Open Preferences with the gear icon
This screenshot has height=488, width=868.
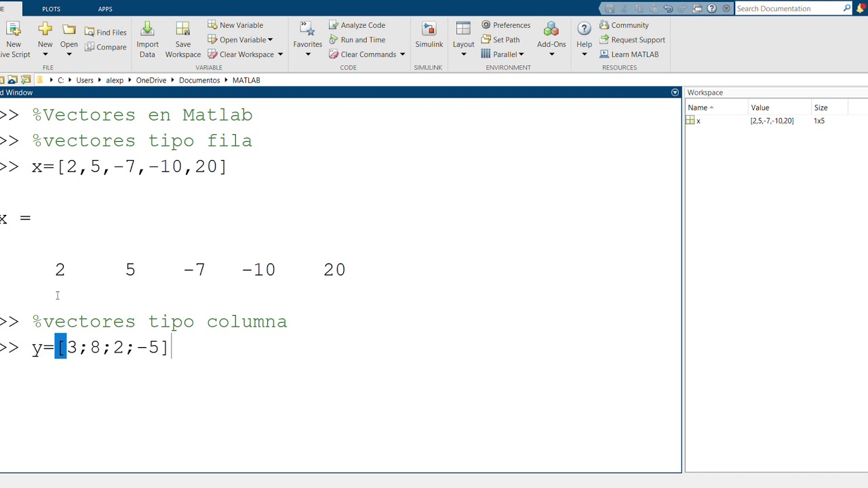pos(486,25)
